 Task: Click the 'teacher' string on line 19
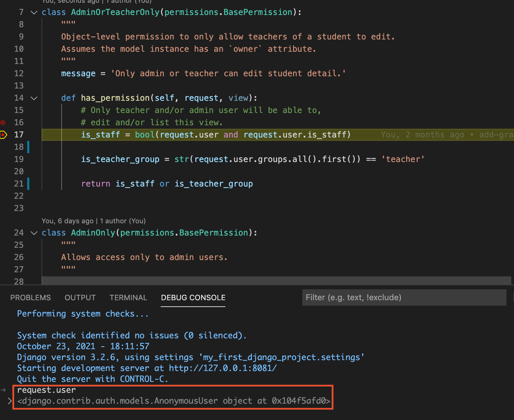tap(403, 159)
